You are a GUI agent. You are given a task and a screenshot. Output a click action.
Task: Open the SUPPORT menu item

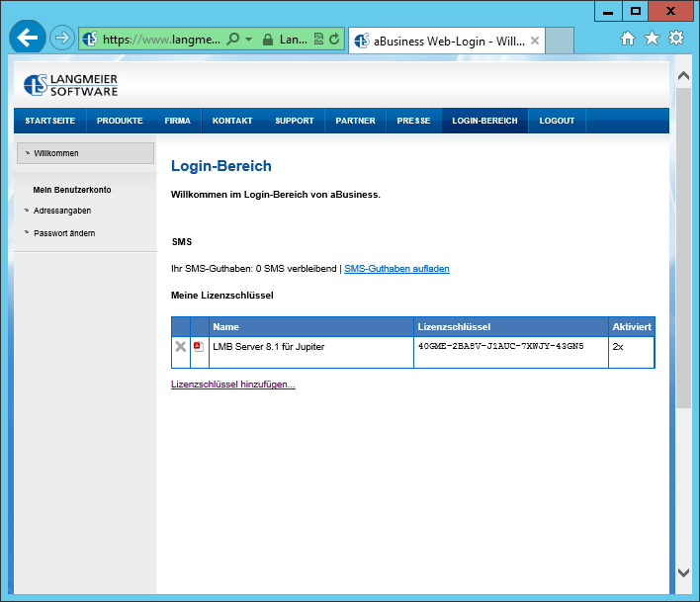click(x=295, y=121)
